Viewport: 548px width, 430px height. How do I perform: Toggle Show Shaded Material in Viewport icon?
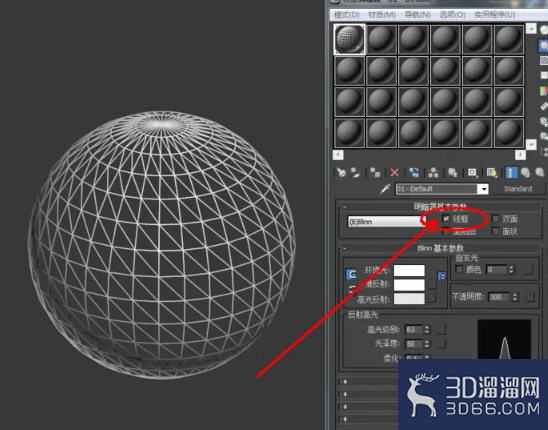[492, 172]
